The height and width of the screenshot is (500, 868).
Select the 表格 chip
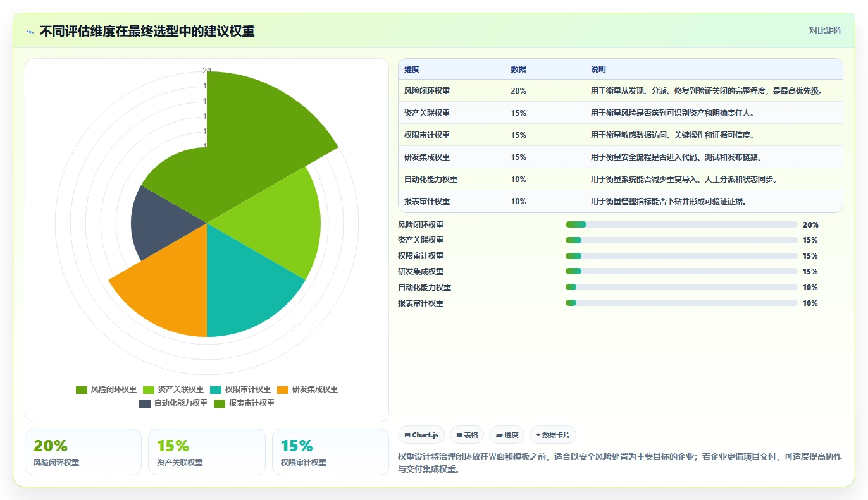[467, 435]
